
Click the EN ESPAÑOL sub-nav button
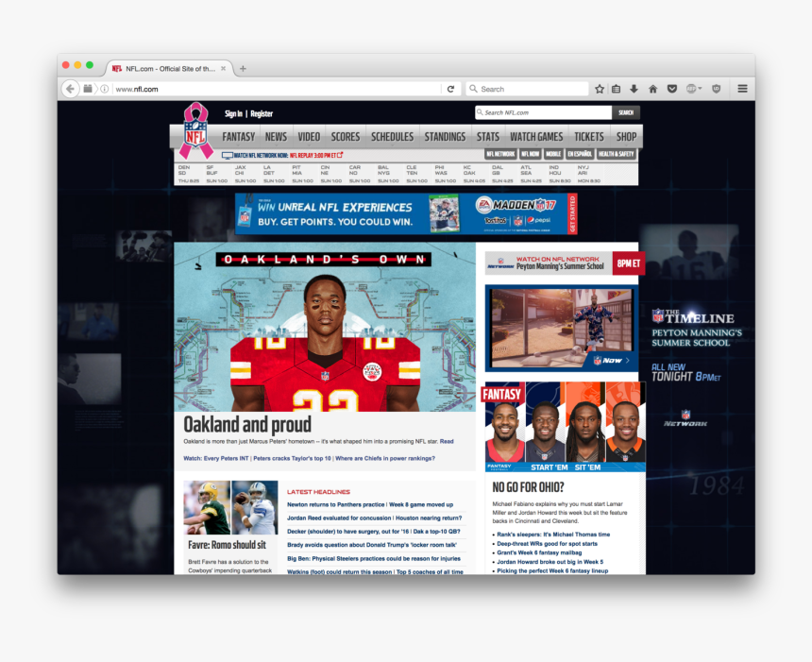[580, 154]
